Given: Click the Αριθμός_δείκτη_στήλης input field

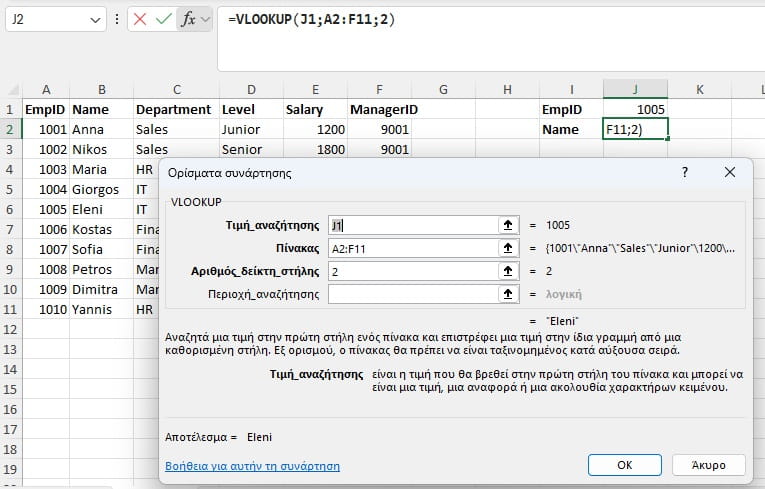Looking at the screenshot, I should (413, 271).
